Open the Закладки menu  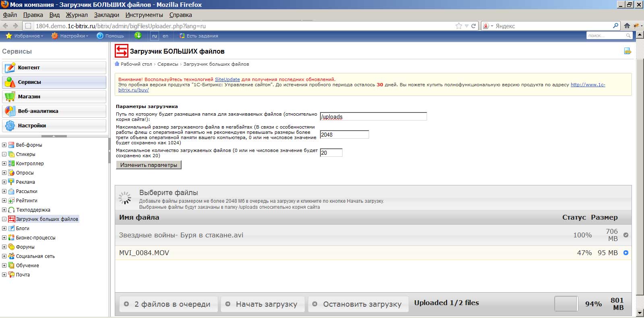(x=106, y=15)
